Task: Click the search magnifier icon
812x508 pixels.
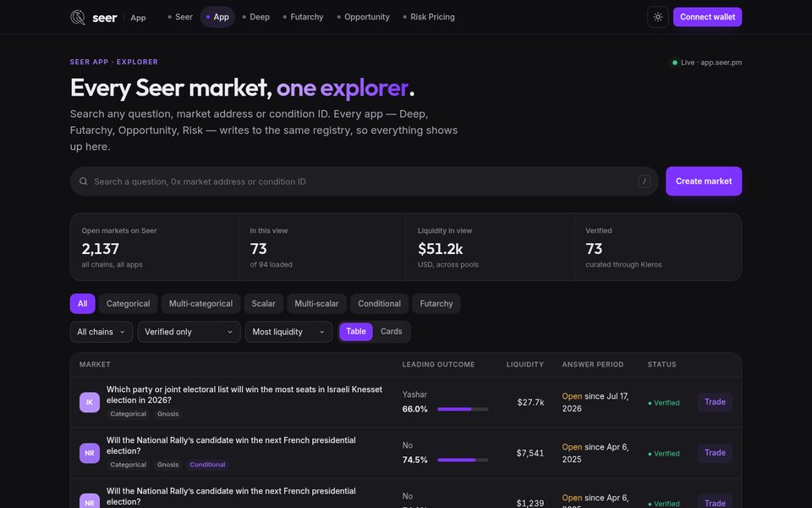Action: tap(84, 181)
